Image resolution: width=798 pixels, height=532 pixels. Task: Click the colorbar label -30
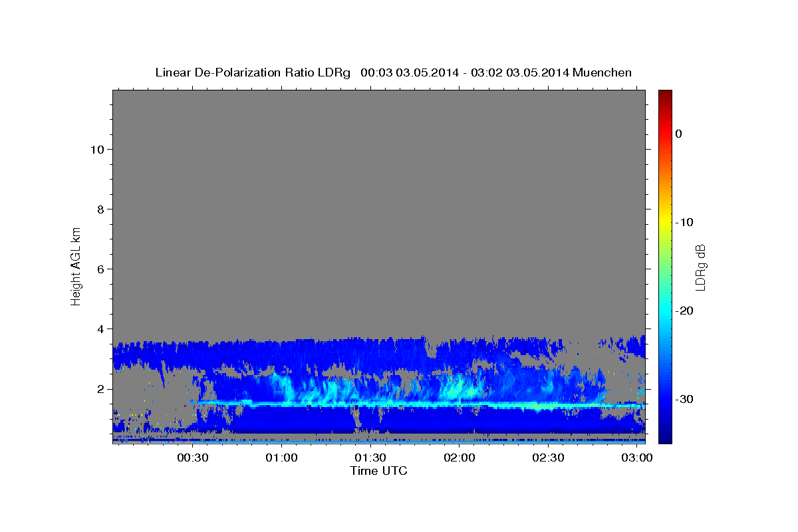pos(684,399)
